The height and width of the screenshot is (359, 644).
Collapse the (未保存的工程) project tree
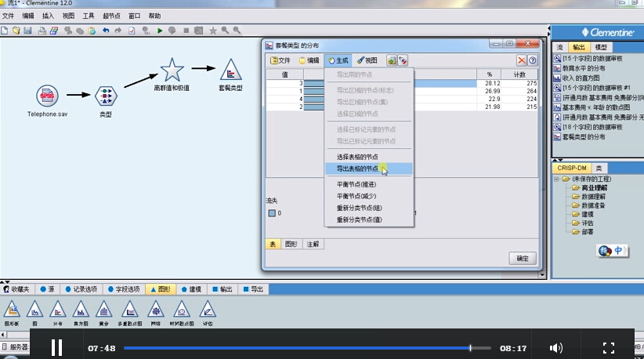556,179
